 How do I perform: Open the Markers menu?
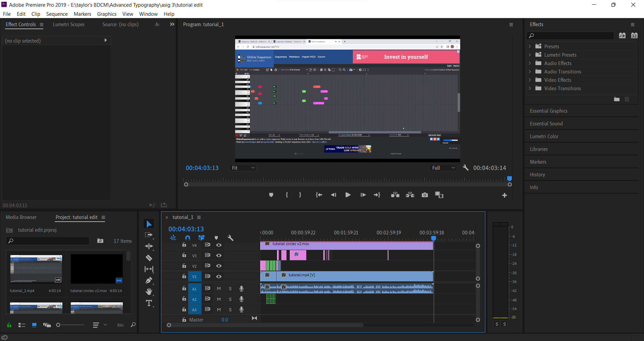[x=83, y=14]
